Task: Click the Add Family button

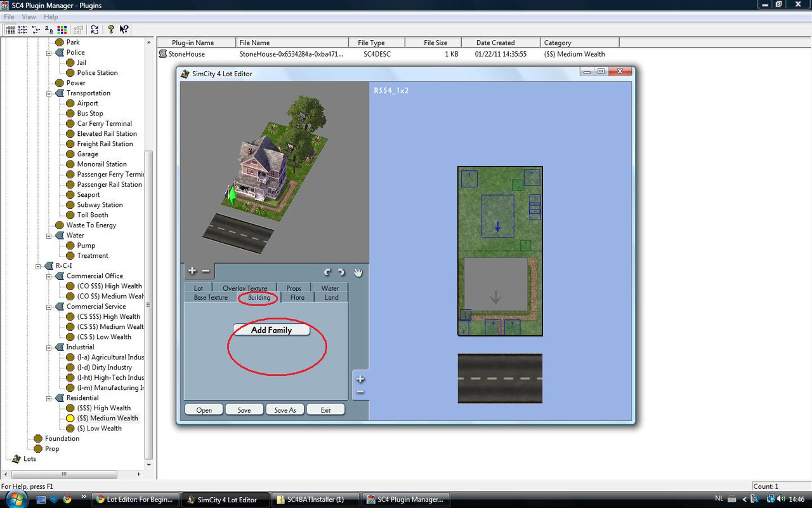Action: pyautogui.click(x=271, y=330)
